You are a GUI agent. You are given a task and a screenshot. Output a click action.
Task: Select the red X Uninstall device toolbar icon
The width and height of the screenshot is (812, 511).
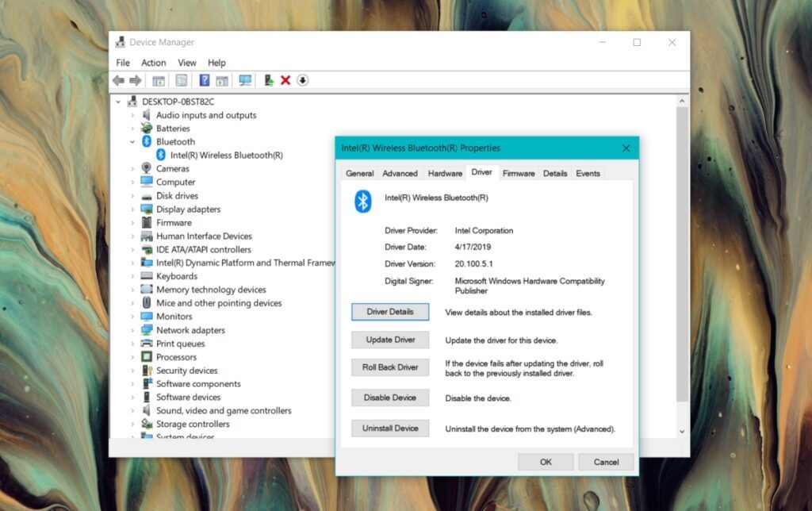tap(285, 80)
